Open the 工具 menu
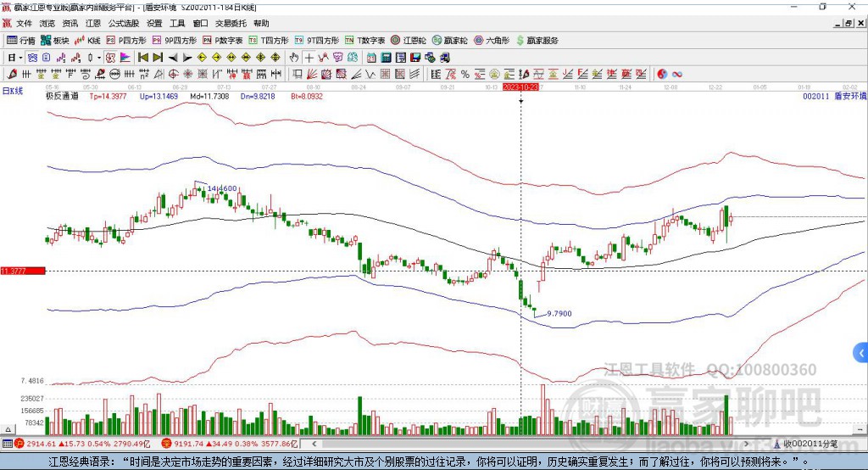This screenshot has width=868, height=470. [x=177, y=23]
